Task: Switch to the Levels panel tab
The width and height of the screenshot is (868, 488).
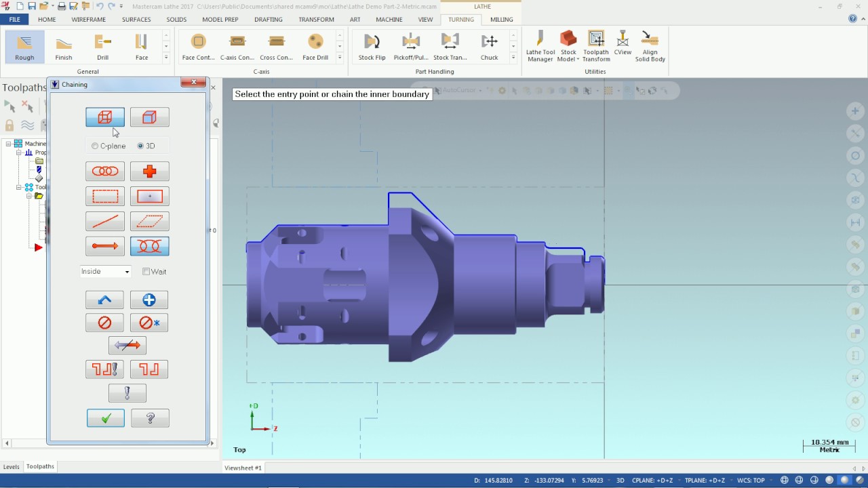Action: point(12,466)
